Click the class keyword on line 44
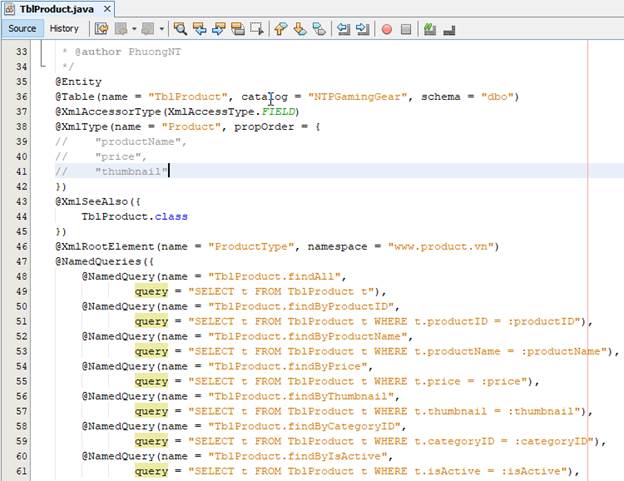 point(171,216)
